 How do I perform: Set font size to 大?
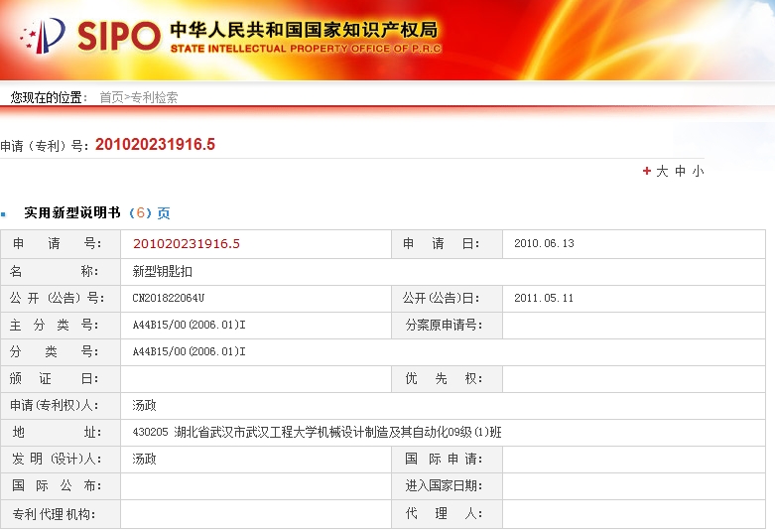[662, 171]
